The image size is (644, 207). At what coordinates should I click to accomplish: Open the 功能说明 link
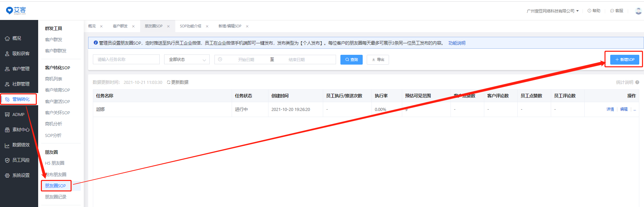[457, 43]
